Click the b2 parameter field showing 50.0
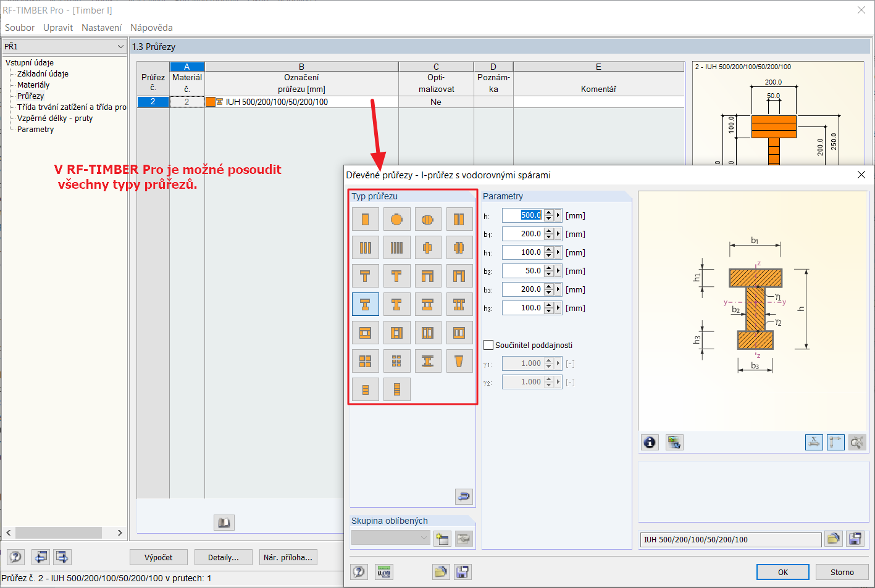875x588 pixels. click(x=522, y=271)
